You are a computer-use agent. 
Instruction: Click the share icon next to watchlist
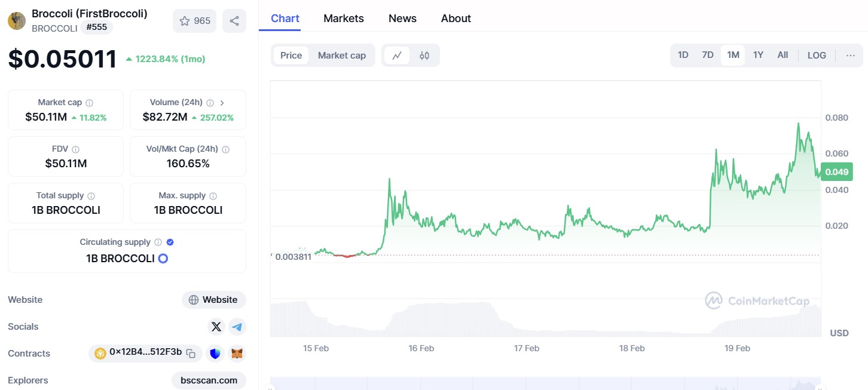point(234,21)
